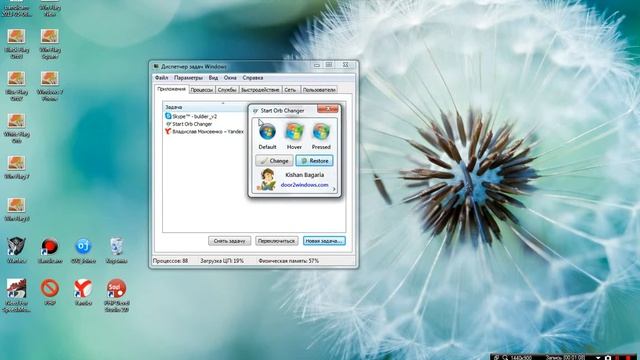The width and height of the screenshot is (640, 360).
Task: Open the Окна menu in Task Manager
Action: [x=230, y=78]
